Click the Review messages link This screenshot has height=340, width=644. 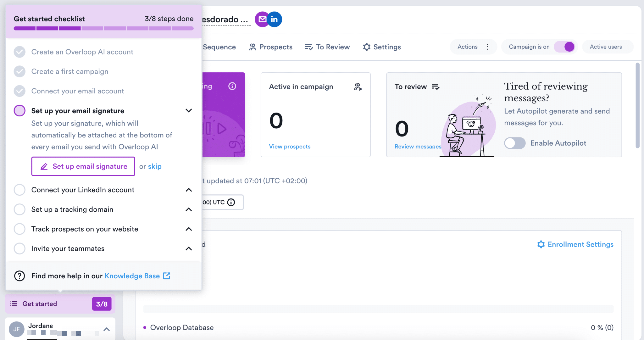tap(418, 147)
